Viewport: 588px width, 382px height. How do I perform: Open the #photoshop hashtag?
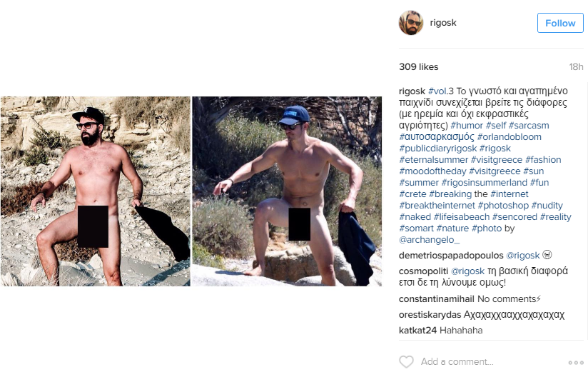click(503, 205)
